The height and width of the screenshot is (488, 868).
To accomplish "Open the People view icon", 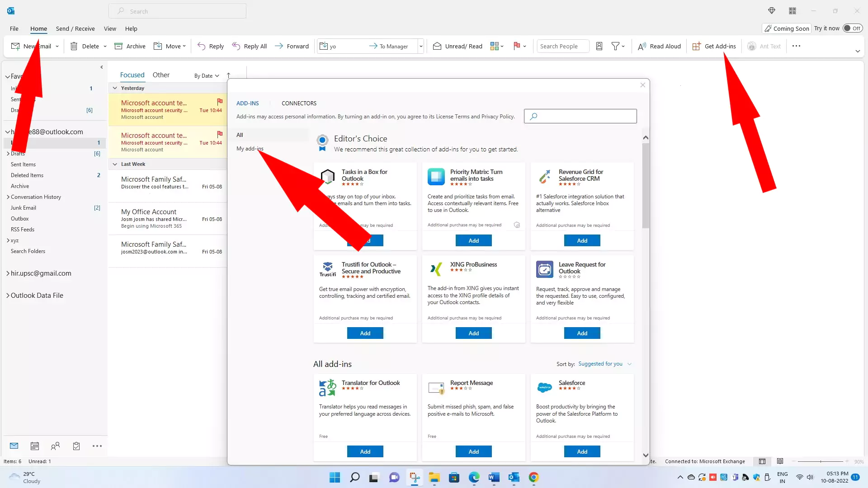I will point(55,446).
